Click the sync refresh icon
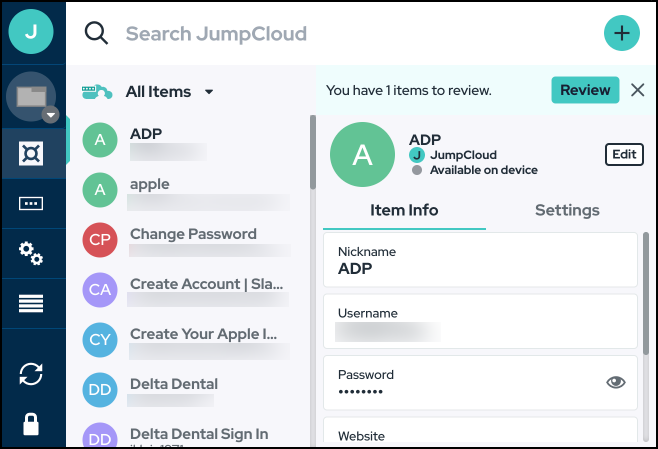 (32, 374)
